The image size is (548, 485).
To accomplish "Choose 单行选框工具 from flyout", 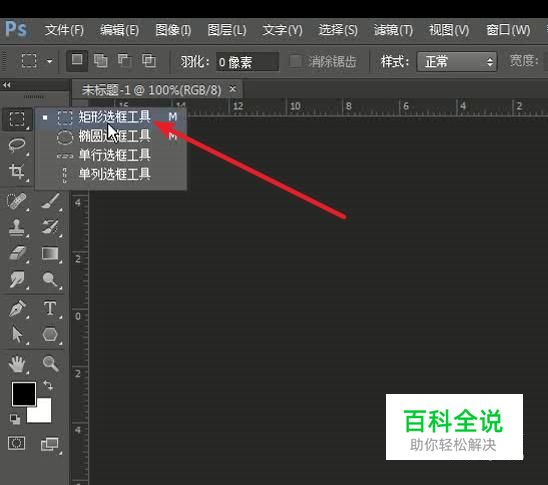I will click(x=111, y=155).
